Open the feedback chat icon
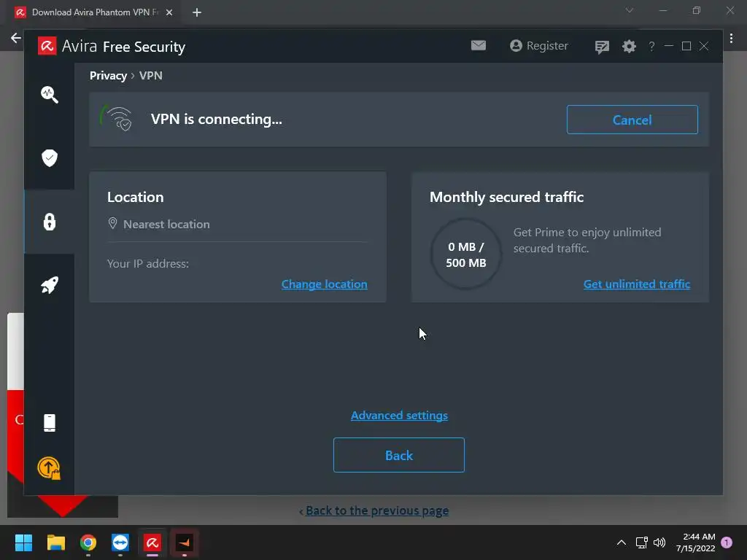Viewport: 747px width, 560px height. [602, 46]
